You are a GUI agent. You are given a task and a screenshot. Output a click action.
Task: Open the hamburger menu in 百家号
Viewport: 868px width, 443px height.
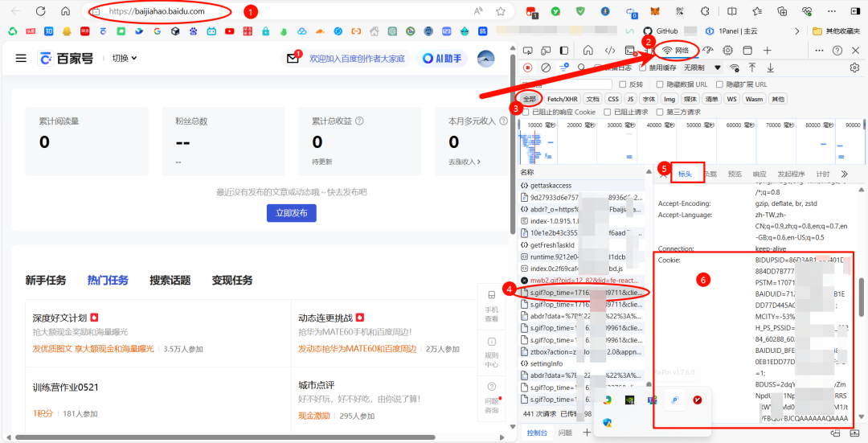21,58
